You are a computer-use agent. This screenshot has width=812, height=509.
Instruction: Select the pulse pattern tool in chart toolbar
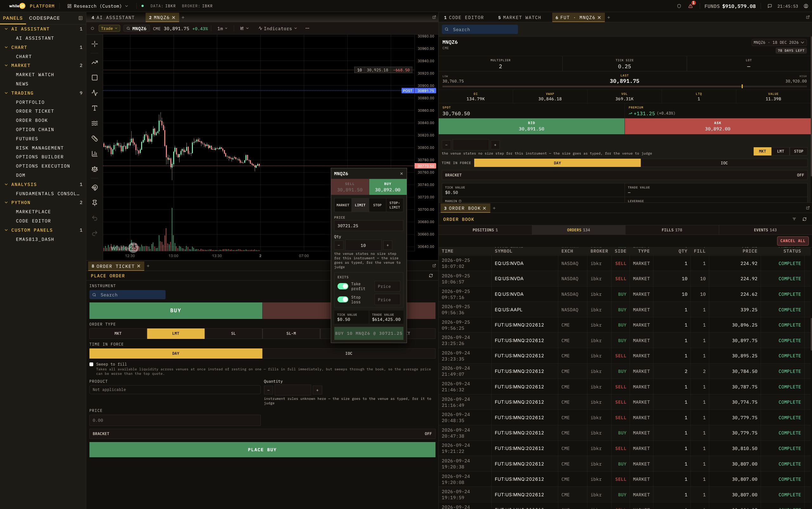[95, 93]
